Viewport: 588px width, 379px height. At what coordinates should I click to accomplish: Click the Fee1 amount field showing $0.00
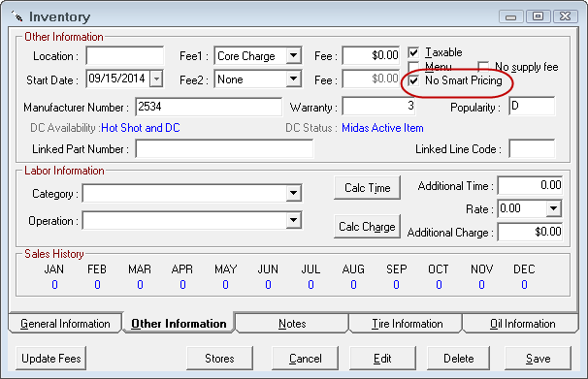pyautogui.click(x=371, y=55)
